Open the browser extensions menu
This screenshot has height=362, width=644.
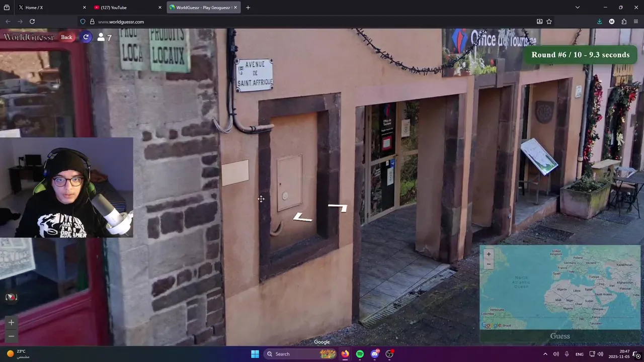(624, 22)
